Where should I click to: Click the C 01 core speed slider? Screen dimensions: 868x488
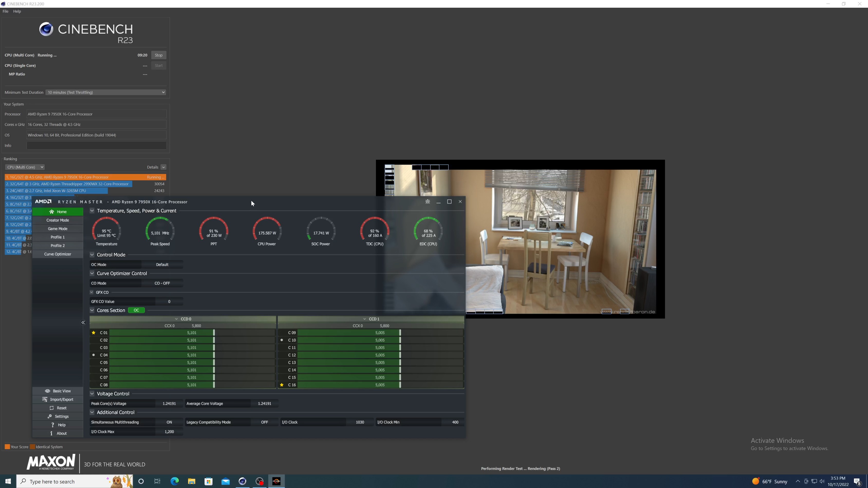[x=192, y=333]
